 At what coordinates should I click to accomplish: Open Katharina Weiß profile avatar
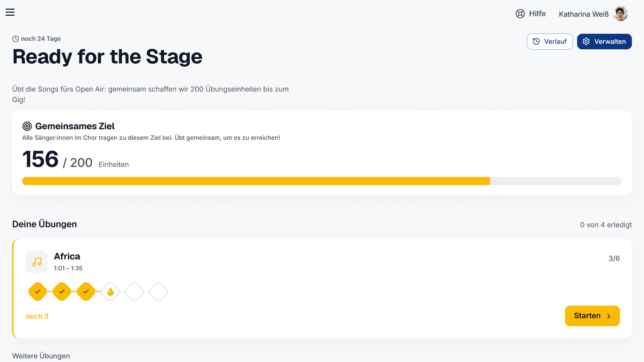(x=620, y=14)
